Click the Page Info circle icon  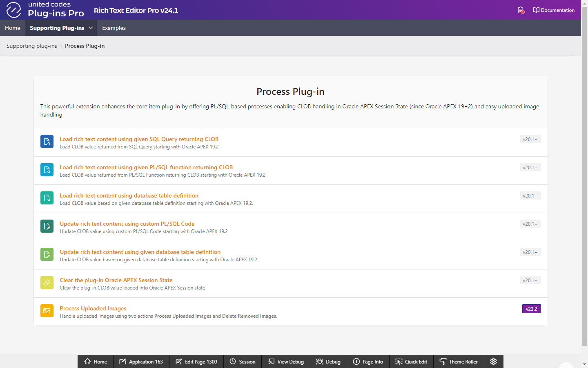point(356,361)
